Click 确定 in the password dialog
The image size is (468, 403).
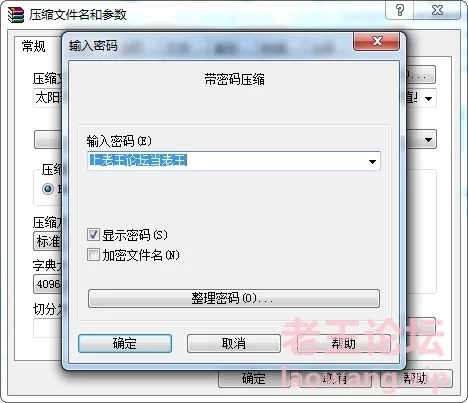point(125,343)
